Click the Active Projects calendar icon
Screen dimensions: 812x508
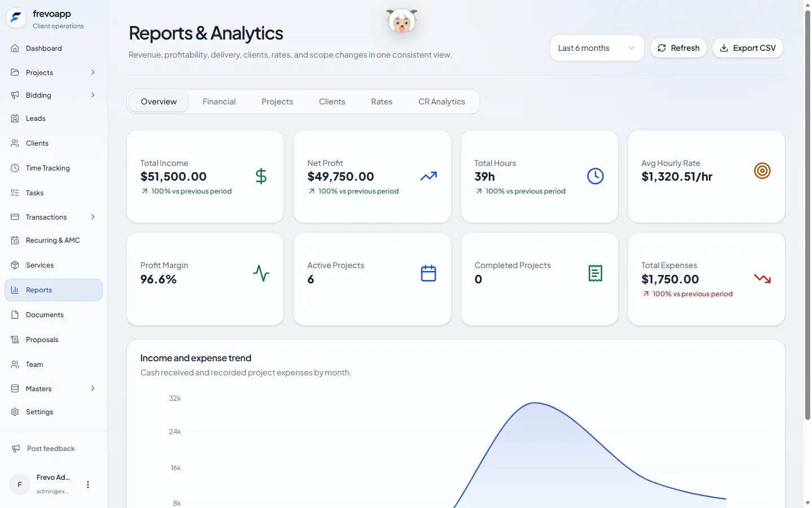(x=429, y=273)
